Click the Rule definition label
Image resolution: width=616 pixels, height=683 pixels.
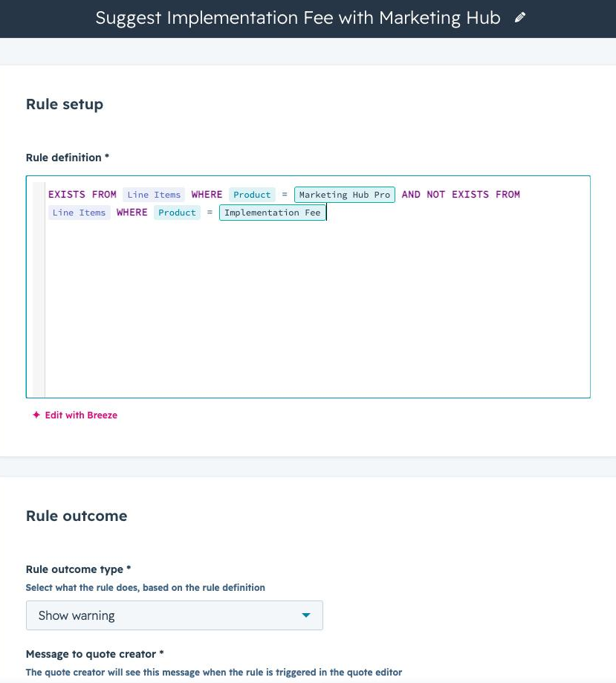click(68, 158)
